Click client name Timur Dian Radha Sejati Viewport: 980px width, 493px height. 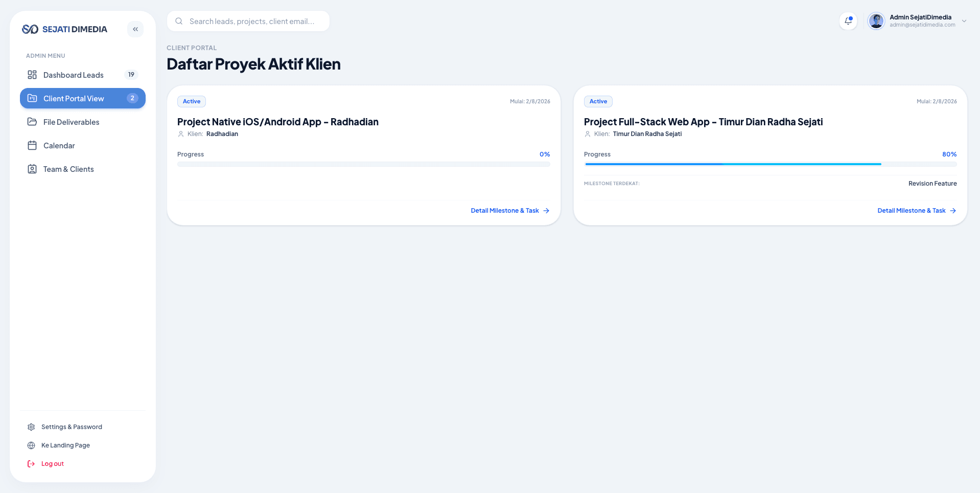(x=647, y=134)
